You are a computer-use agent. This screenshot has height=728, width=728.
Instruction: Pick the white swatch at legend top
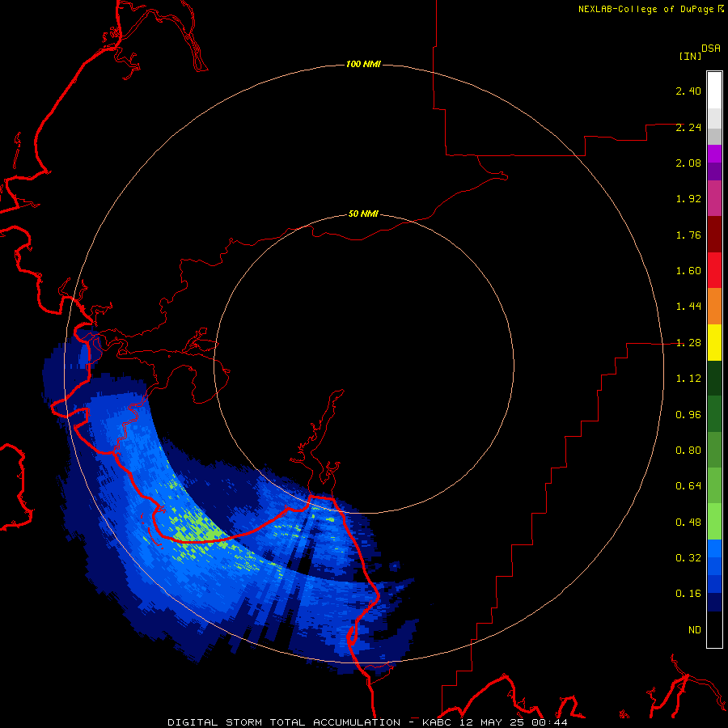pos(714,91)
